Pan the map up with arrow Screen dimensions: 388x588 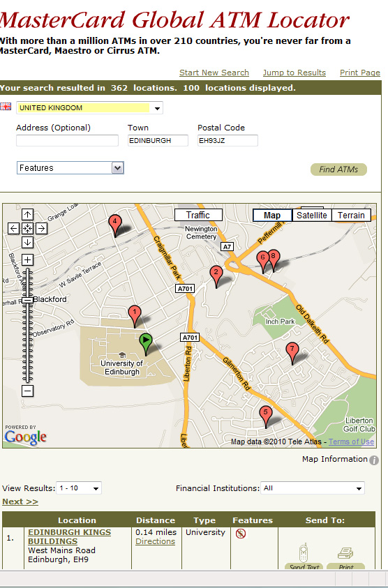[x=27, y=215]
